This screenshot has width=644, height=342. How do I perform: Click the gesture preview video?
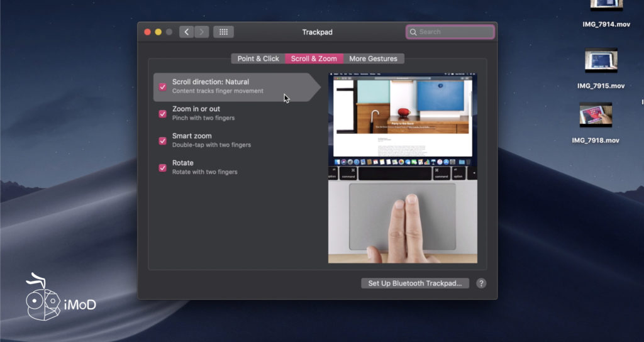pos(402,168)
